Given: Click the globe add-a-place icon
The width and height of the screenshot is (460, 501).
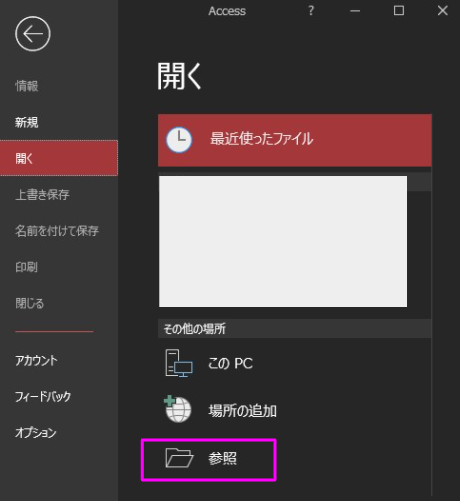Looking at the screenshot, I should [178, 409].
